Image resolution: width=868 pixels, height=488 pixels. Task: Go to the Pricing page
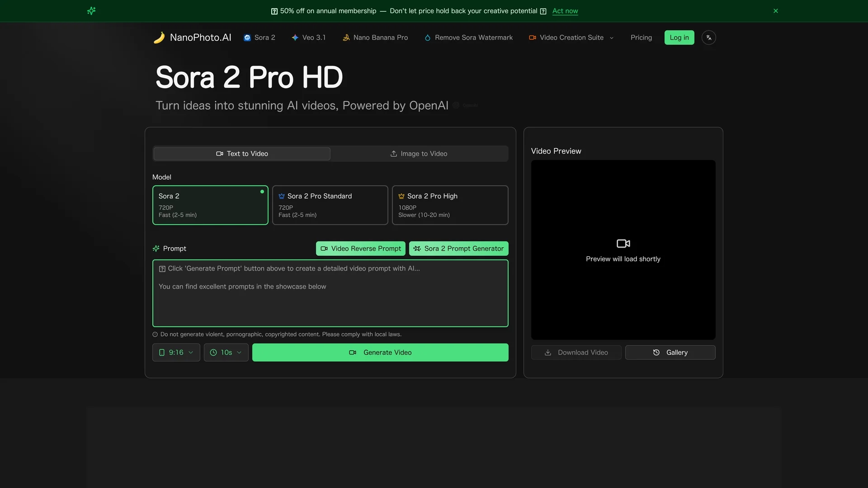641,38
